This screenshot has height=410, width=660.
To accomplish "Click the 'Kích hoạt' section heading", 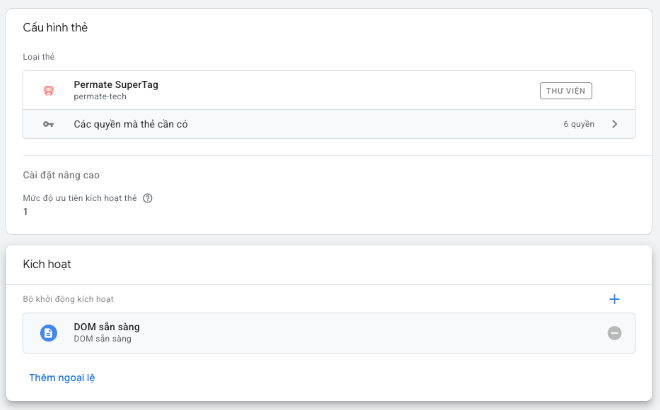I will point(47,264).
